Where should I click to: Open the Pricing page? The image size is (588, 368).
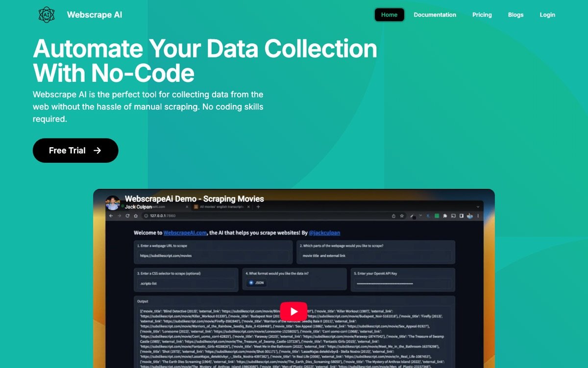pos(482,15)
